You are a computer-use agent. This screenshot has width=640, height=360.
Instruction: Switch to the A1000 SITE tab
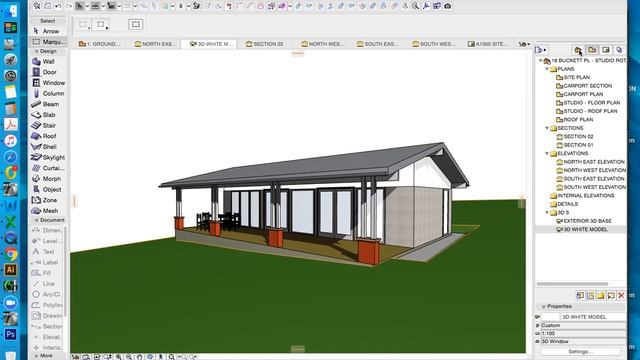pyautogui.click(x=488, y=44)
